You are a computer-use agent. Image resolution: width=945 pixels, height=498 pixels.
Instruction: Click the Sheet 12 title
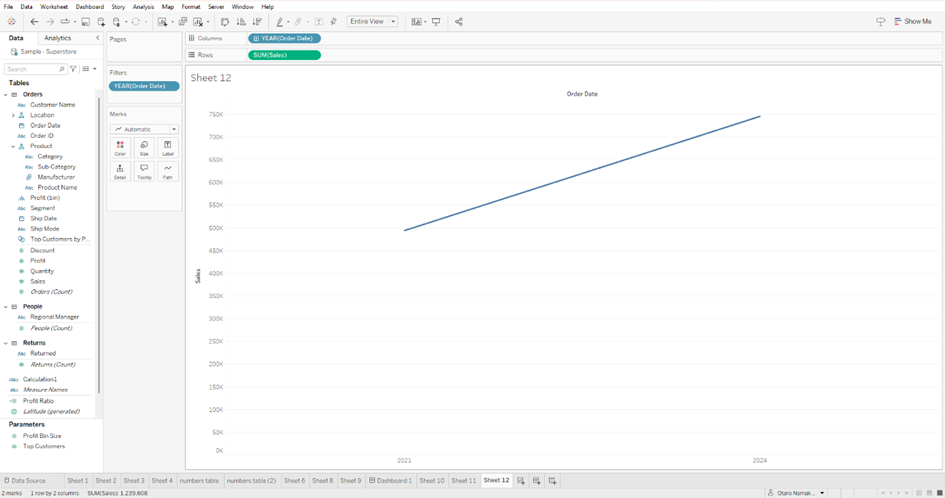211,78
